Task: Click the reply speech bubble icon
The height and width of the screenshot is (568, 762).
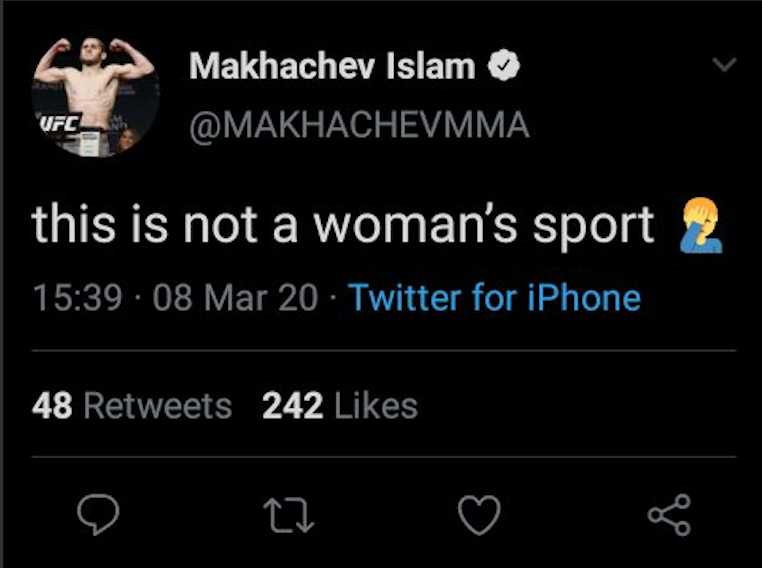Action: pos(98,515)
